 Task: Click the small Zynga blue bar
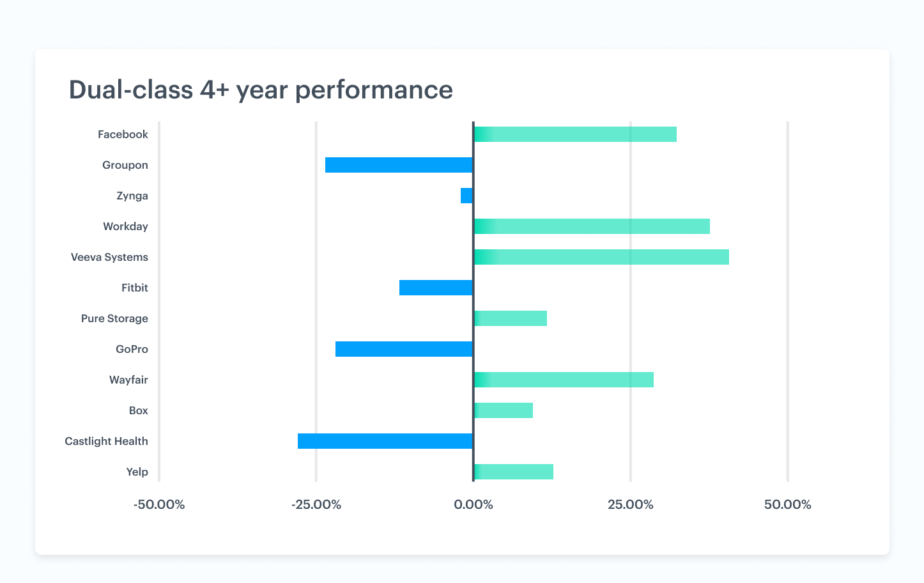(x=467, y=196)
